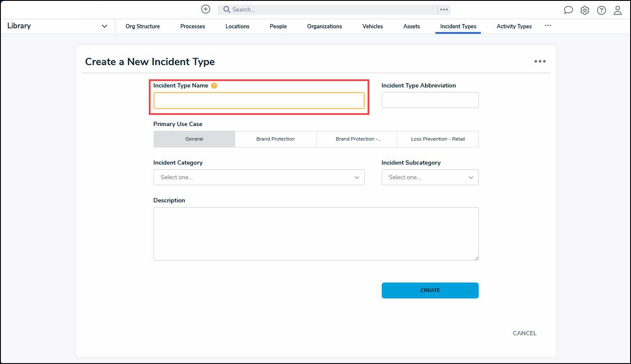The width and height of the screenshot is (631, 364).
Task: Open the user profile icon
Action: (x=617, y=10)
